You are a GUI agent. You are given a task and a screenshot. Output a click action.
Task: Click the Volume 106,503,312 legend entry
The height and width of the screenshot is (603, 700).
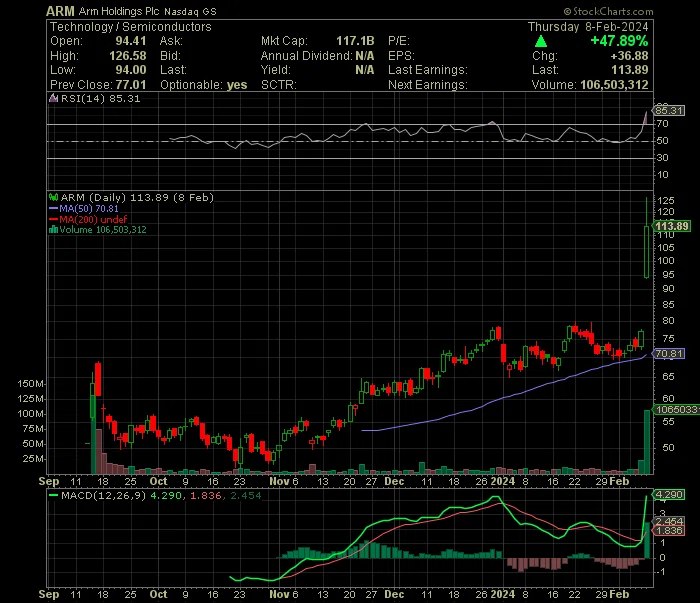tap(103, 230)
